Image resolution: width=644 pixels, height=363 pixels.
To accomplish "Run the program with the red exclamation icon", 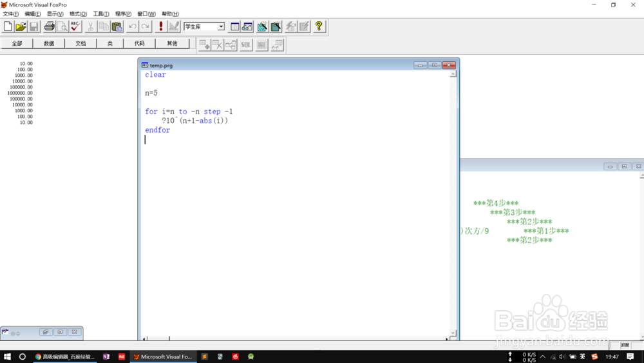I will pos(160,26).
